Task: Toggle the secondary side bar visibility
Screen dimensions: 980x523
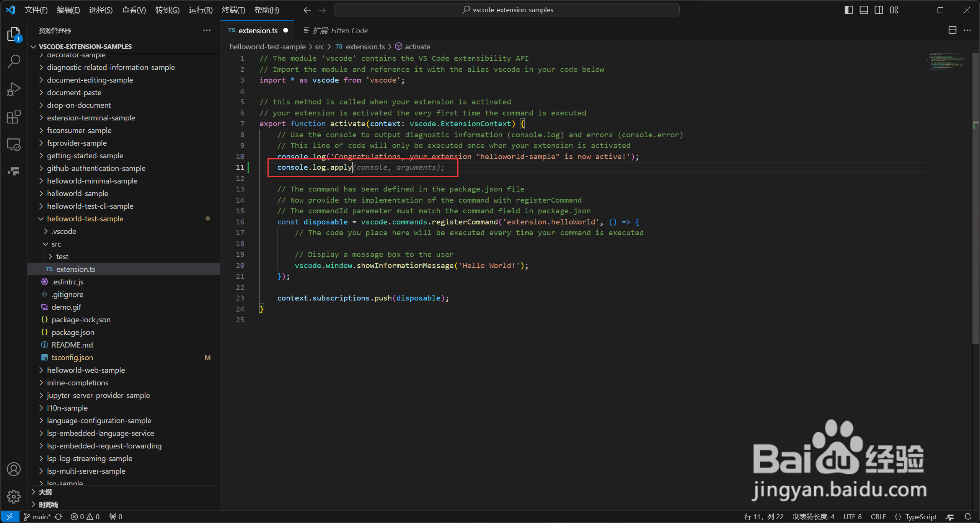Action: (879, 10)
